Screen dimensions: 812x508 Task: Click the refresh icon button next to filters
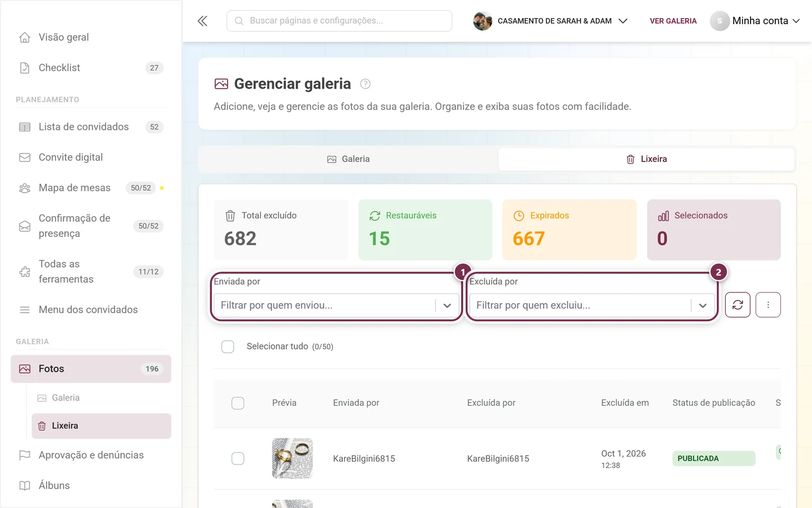click(x=738, y=305)
